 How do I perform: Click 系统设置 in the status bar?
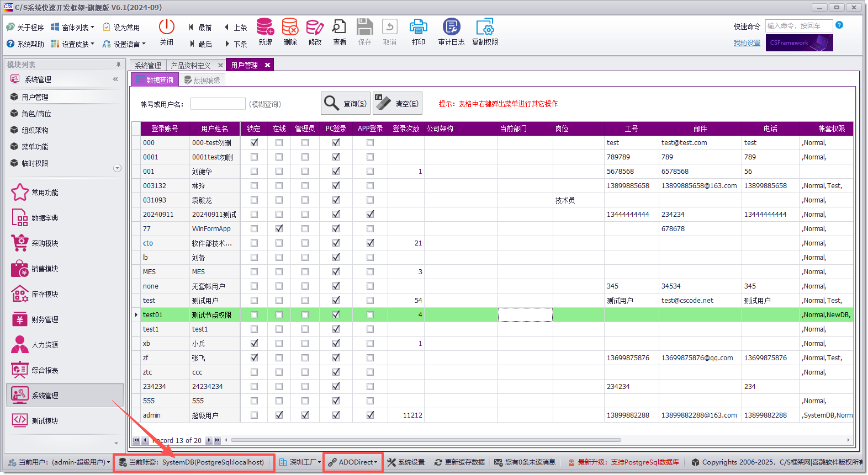[x=406, y=462]
